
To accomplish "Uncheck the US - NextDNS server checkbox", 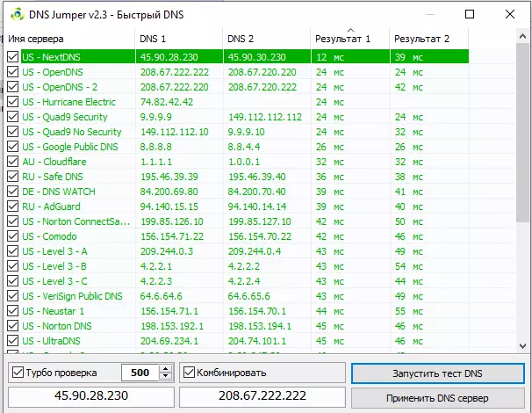I will pos(12,56).
